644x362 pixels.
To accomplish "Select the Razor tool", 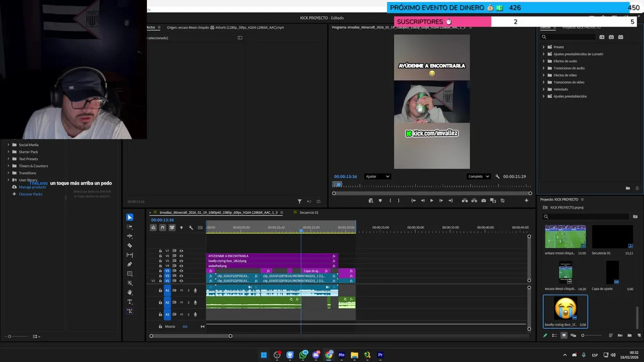I will tap(130, 245).
